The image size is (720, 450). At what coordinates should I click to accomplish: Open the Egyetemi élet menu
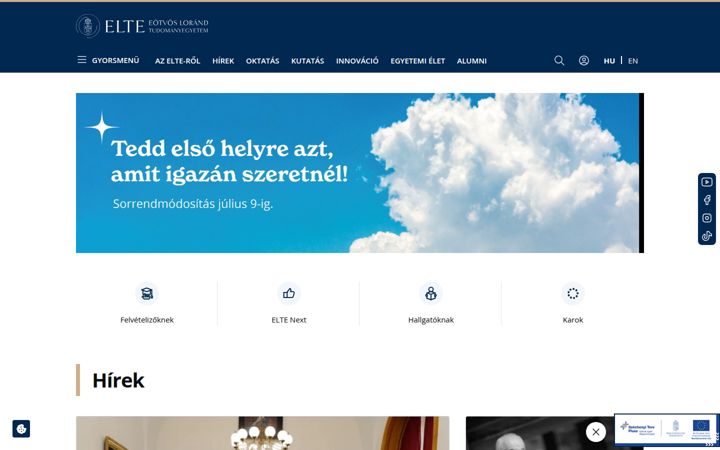coord(417,61)
